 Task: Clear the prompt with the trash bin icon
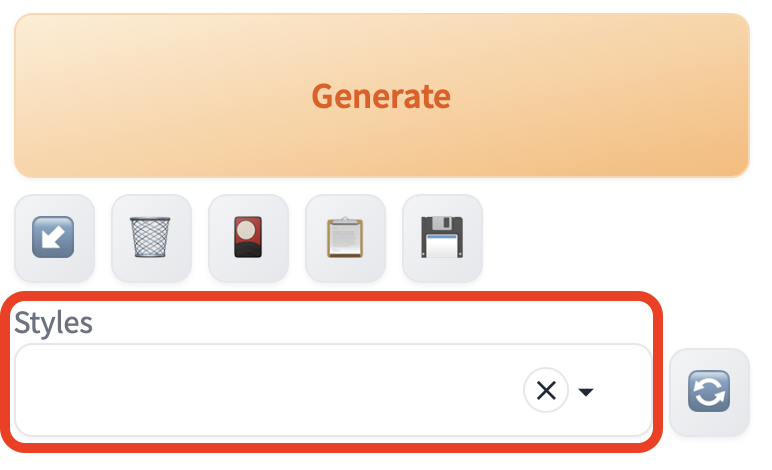151,238
